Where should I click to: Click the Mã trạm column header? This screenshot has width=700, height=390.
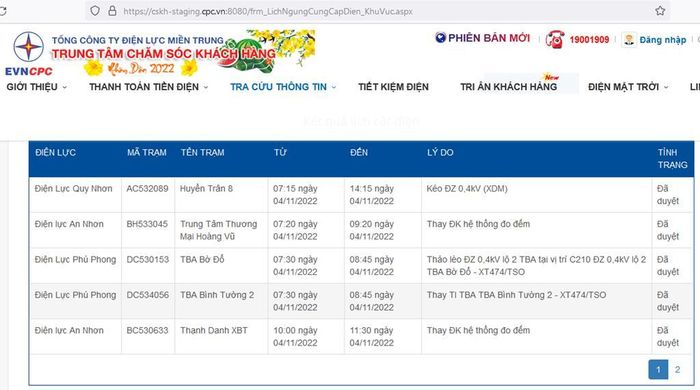146,153
